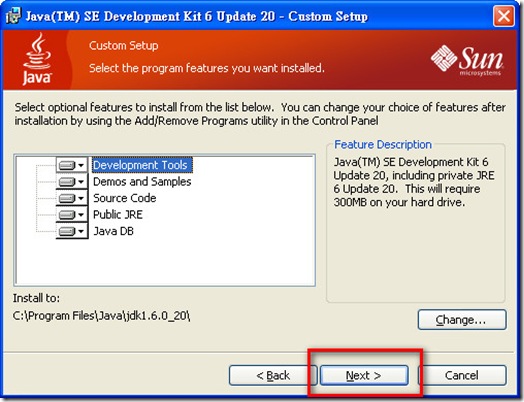Open the Development Tools feature dropdown icon
The width and height of the screenshot is (524, 402).
[x=72, y=165]
